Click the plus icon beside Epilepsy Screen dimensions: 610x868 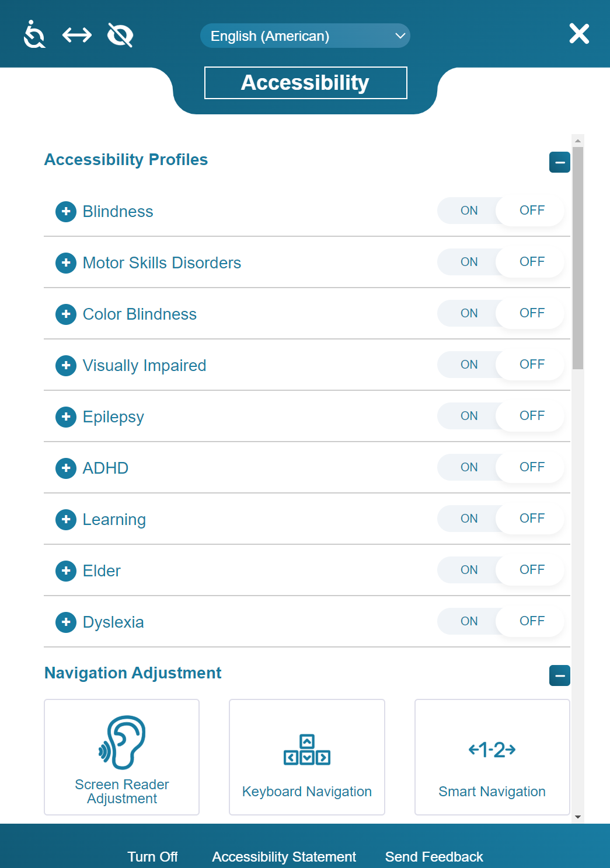[x=66, y=416]
